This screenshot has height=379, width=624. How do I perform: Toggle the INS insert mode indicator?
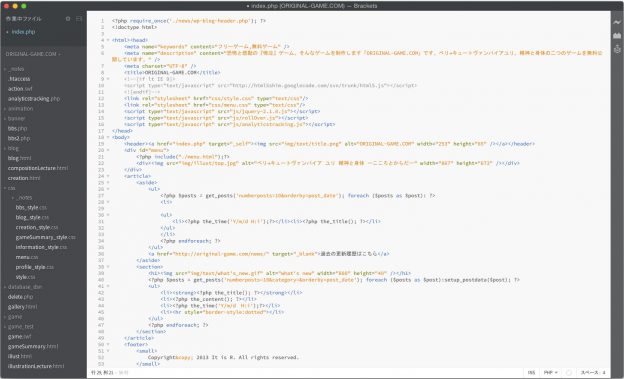pyautogui.click(x=531, y=373)
